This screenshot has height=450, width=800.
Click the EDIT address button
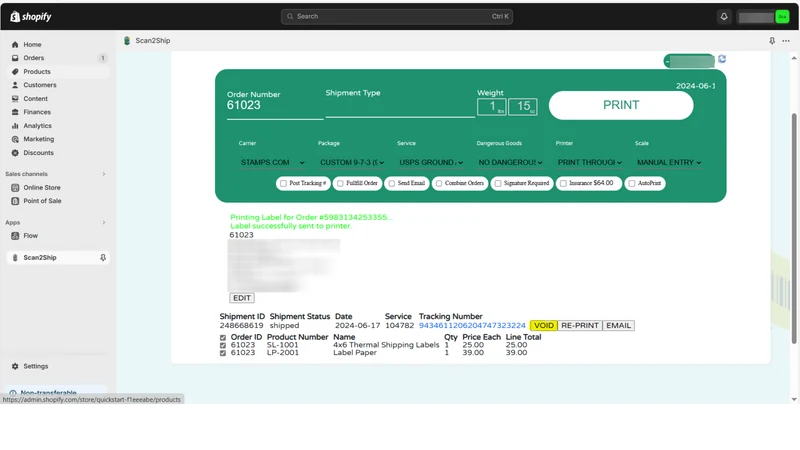[242, 298]
